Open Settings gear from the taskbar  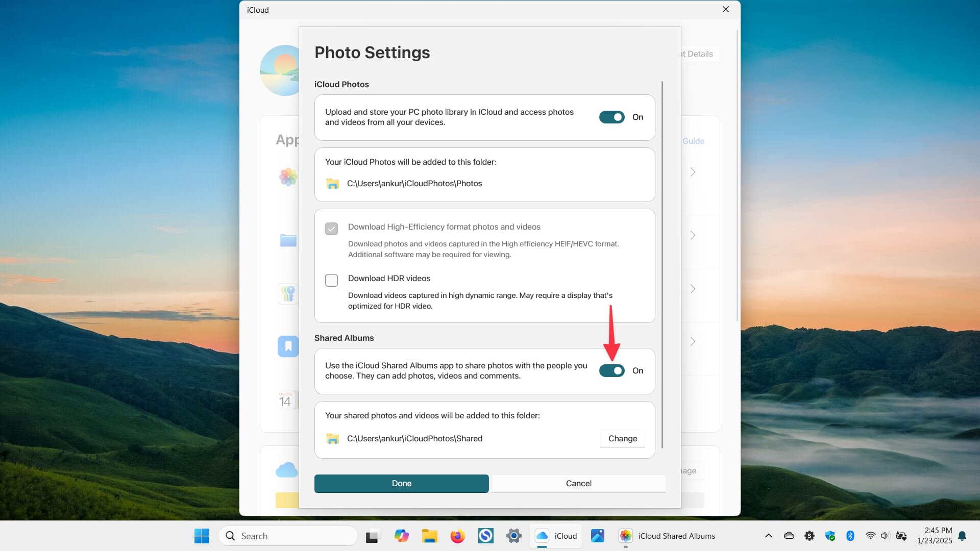pos(513,536)
